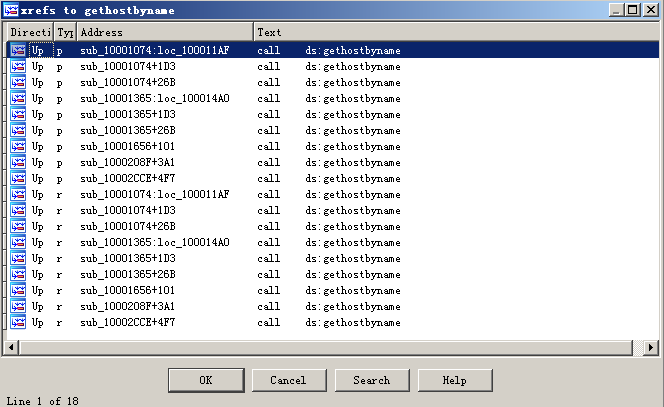
Task: Click 'call' text in type r sub_10002CCE+4F7 row
Action: (x=268, y=322)
